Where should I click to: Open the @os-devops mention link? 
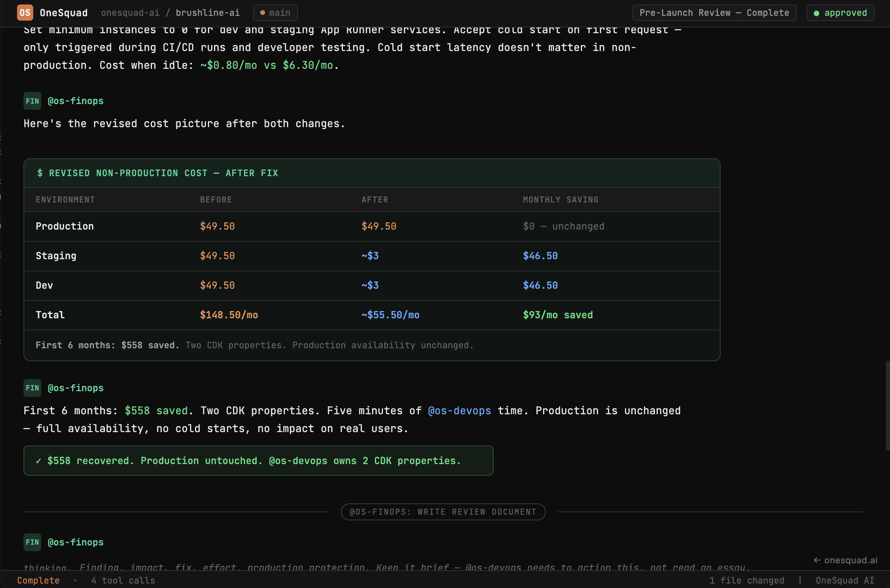460,410
